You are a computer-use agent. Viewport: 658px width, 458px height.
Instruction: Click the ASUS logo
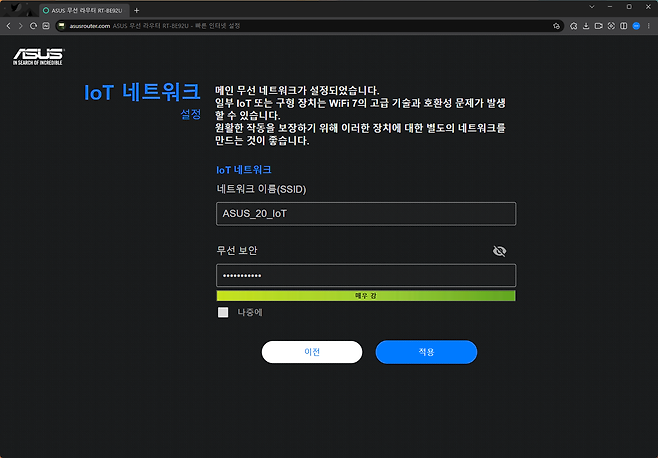[x=38, y=55]
